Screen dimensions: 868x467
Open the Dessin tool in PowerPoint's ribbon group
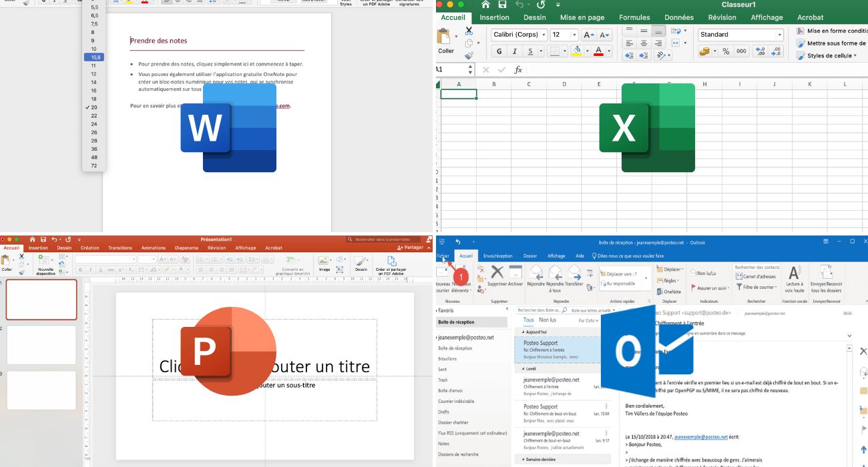[361, 264]
